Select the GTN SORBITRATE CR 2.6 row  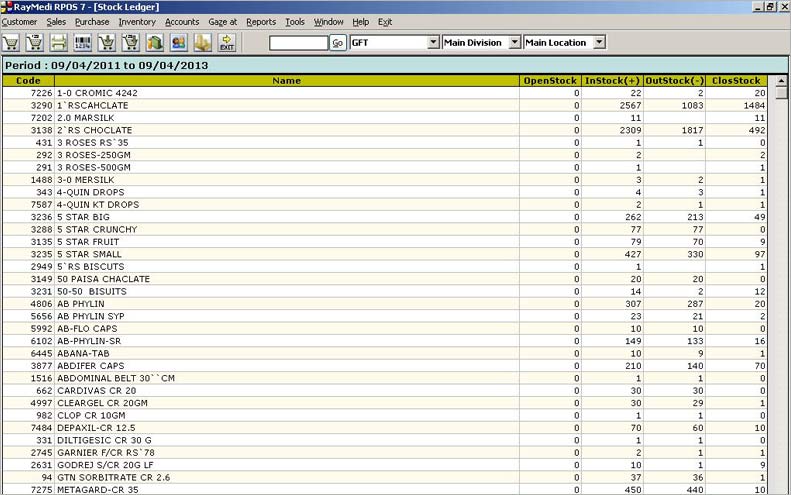coord(385,477)
